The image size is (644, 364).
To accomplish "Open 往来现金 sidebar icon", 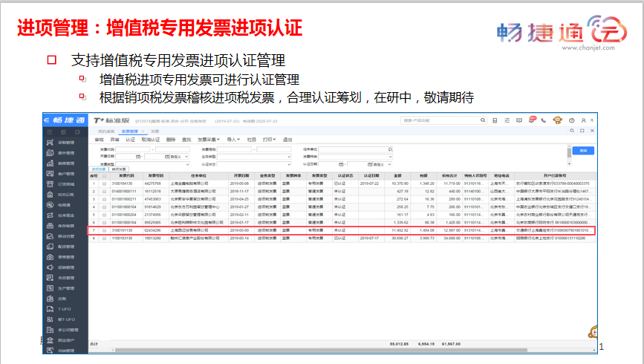I will click(x=50, y=215).
